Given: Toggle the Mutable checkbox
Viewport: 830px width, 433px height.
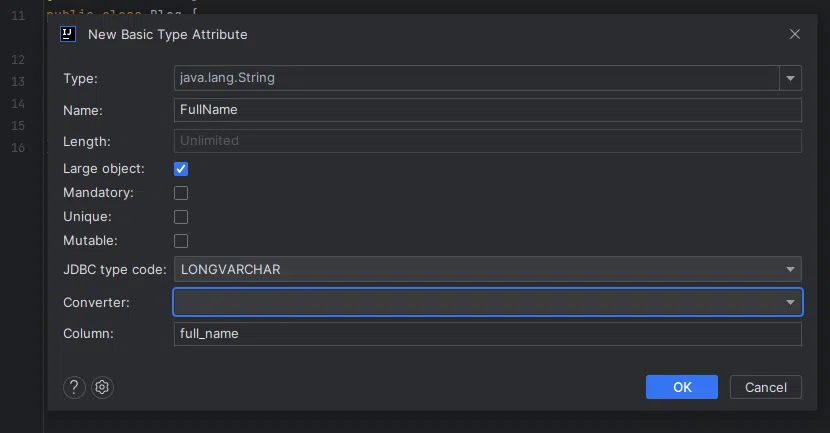Looking at the screenshot, I should [181, 241].
